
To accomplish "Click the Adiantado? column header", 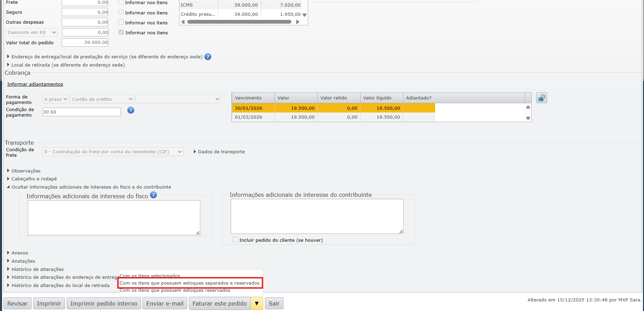I will 464,98.
